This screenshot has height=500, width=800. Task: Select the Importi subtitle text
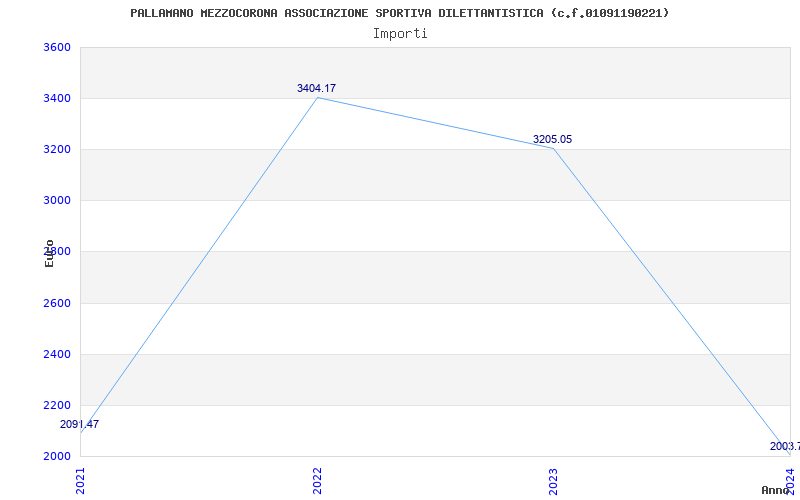click(400, 34)
